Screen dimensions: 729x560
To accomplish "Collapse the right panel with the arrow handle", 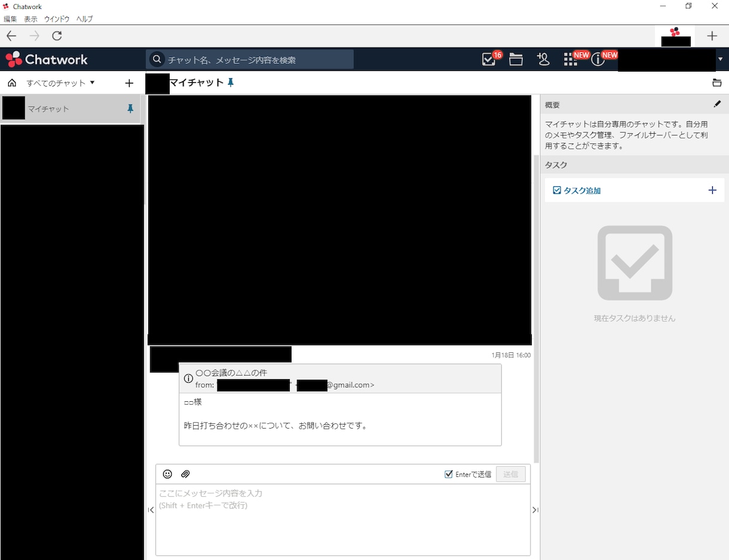I will (x=535, y=510).
